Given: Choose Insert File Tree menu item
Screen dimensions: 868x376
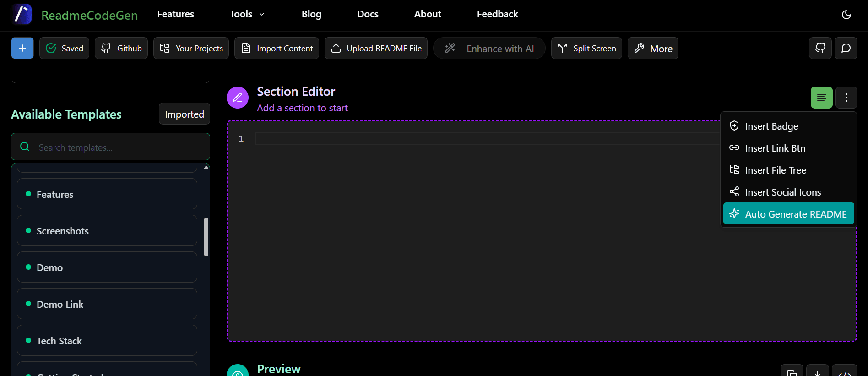Looking at the screenshot, I should point(789,170).
